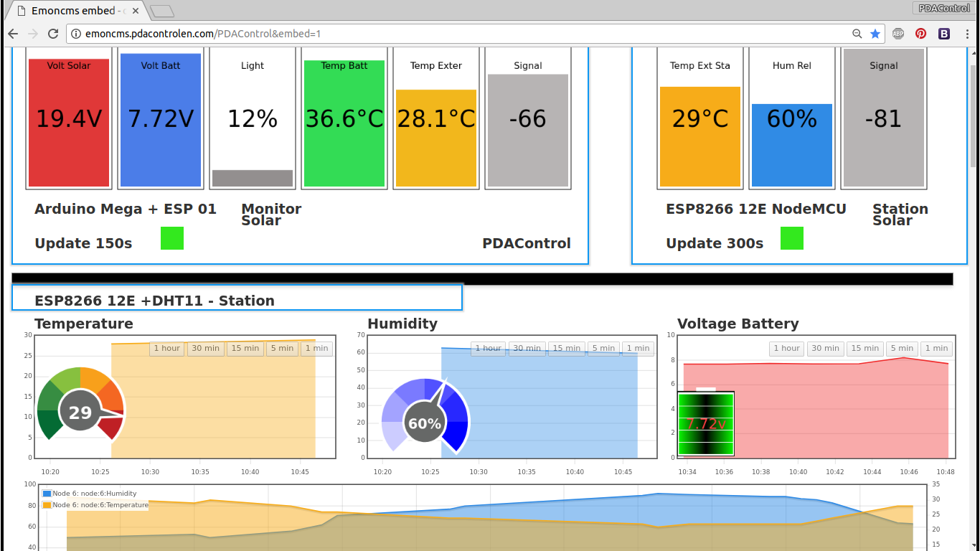
Task: Select '5 min' on the Humidity chart
Action: pyautogui.click(x=603, y=349)
